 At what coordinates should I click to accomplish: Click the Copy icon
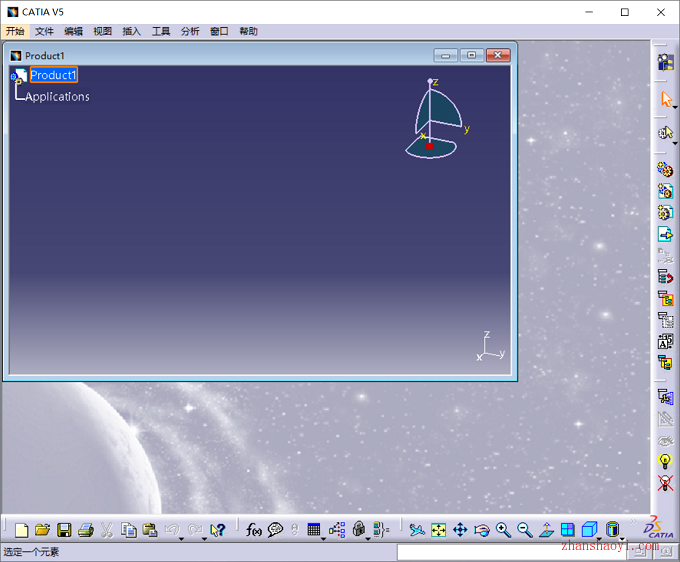click(129, 530)
